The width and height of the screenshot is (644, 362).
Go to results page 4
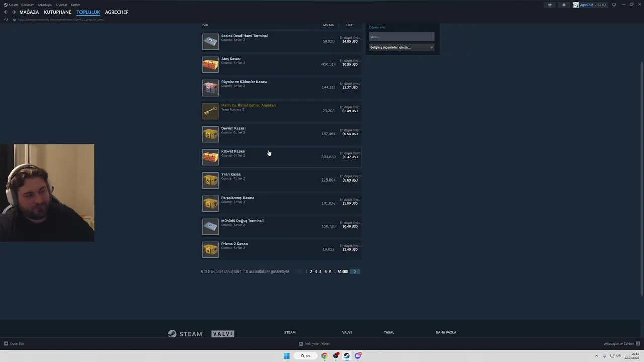coord(320,271)
